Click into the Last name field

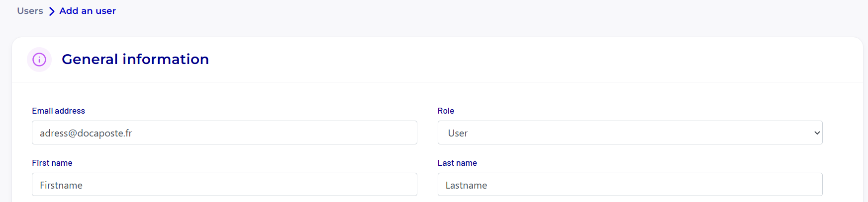(629, 185)
